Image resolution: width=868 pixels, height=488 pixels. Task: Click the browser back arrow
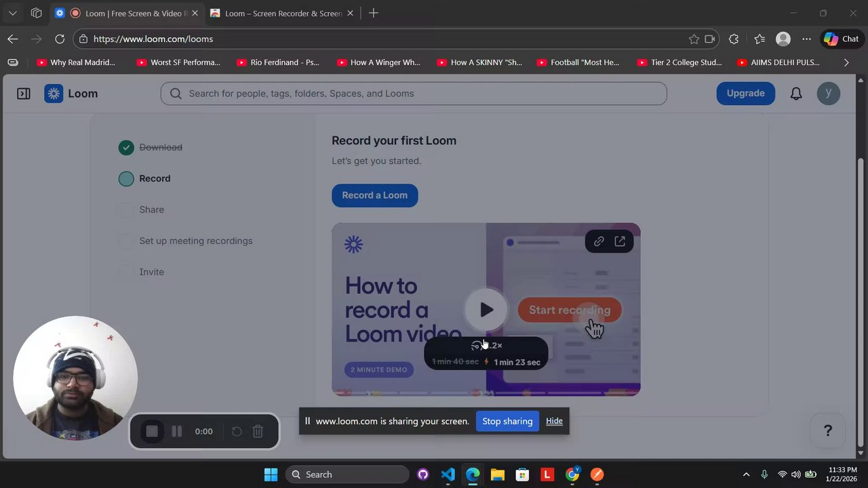pos(13,39)
